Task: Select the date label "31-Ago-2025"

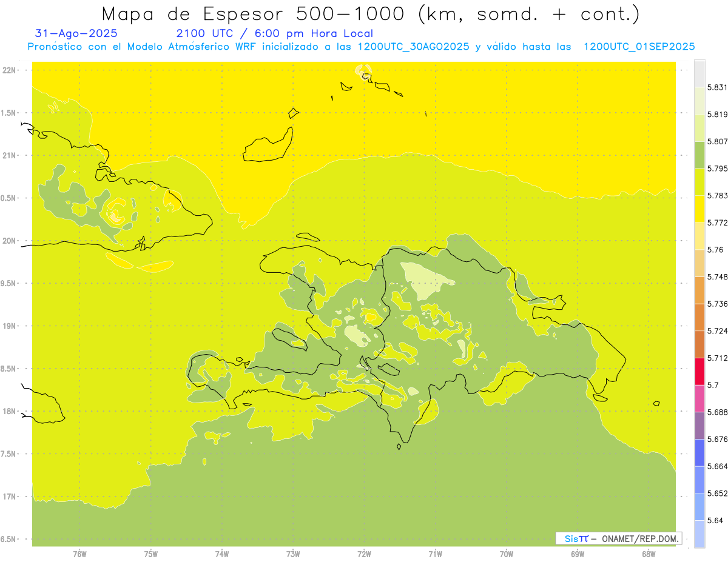Action: click(76, 34)
